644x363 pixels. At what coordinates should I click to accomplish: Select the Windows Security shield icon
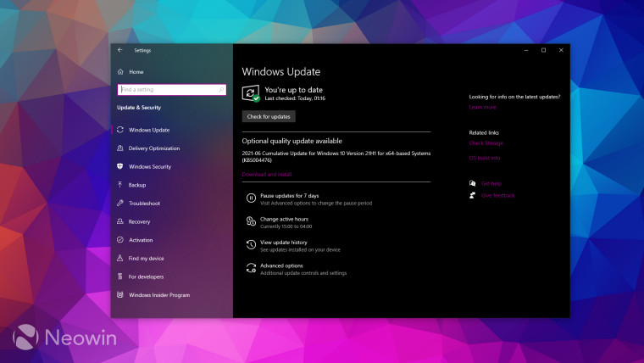click(x=120, y=166)
